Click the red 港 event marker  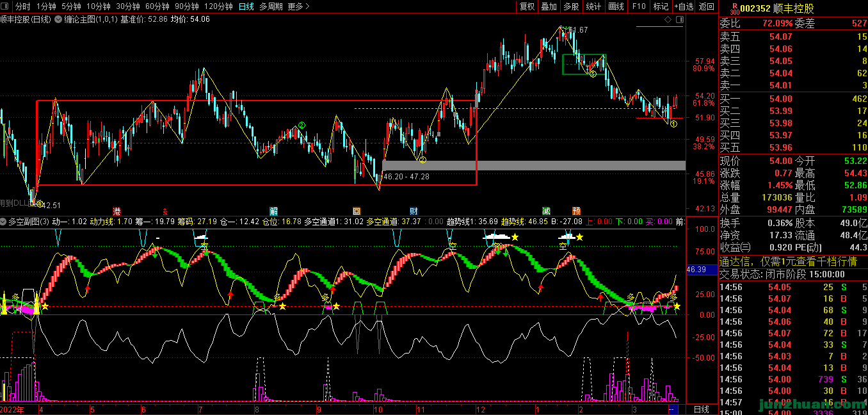pyautogui.click(x=117, y=211)
